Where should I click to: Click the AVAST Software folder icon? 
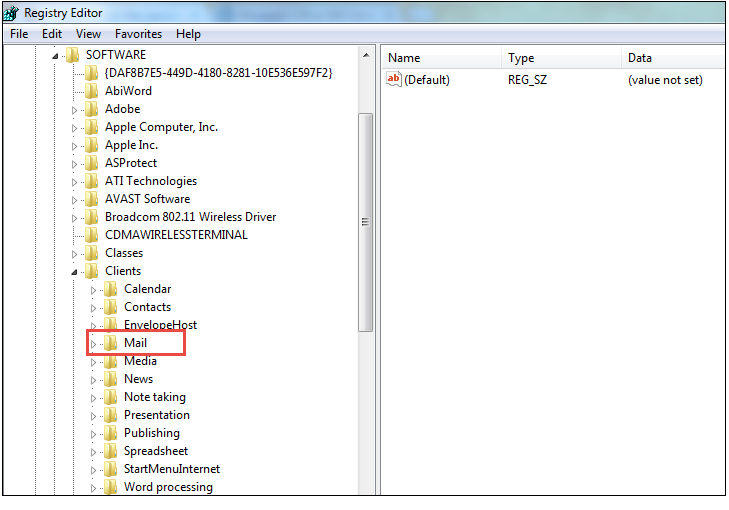click(x=92, y=199)
